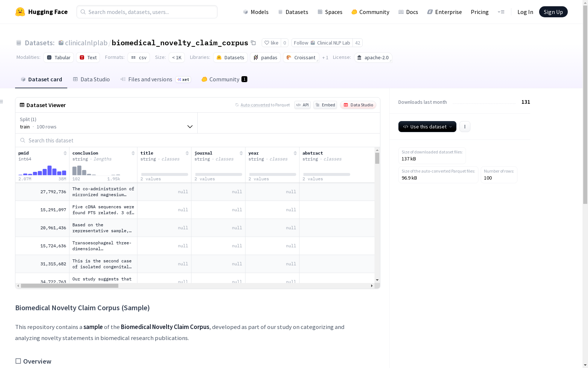Click the conclusion lengths histogram bars

pyautogui.click(x=96, y=170)
